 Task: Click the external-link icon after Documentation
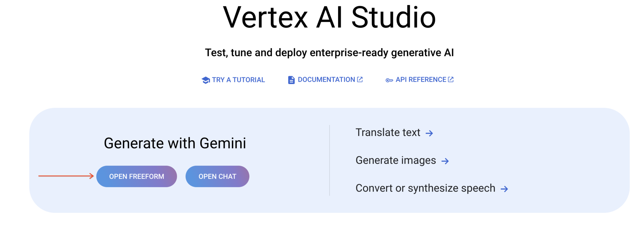tap(360, 79)
